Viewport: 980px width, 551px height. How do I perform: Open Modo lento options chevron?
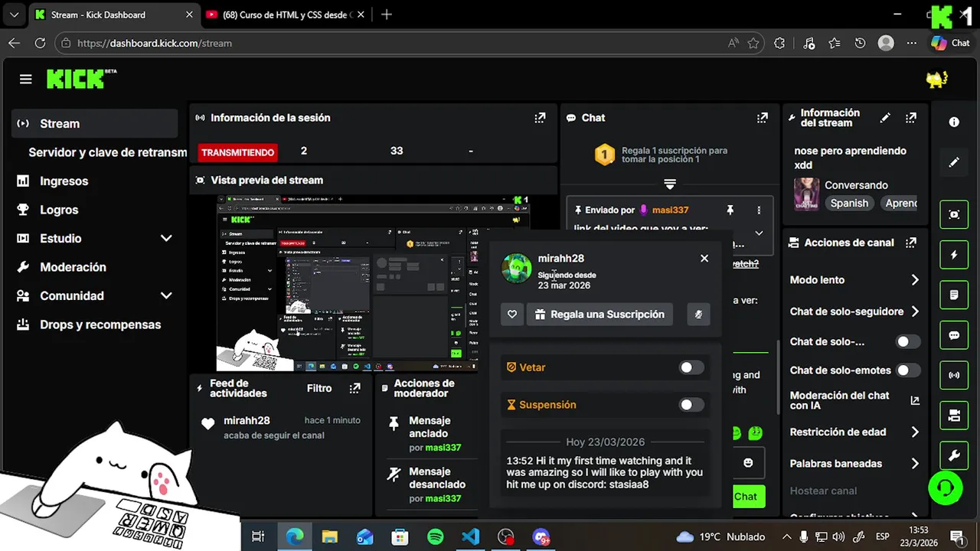[914, 280]
